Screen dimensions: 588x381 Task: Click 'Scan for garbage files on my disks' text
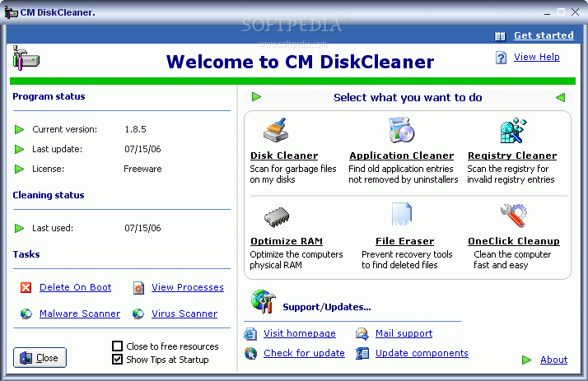click(x=293, y=174)
